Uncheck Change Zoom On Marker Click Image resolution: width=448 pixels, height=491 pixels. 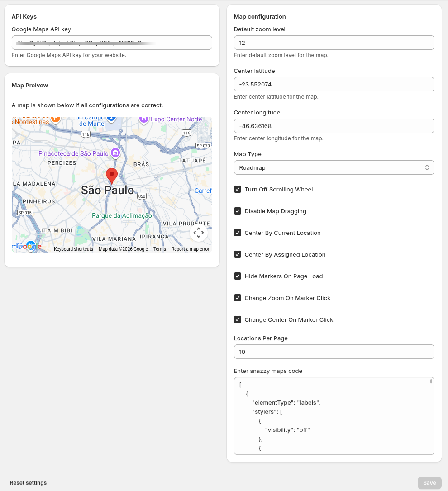pyautogui.click(x=238, y=298)
